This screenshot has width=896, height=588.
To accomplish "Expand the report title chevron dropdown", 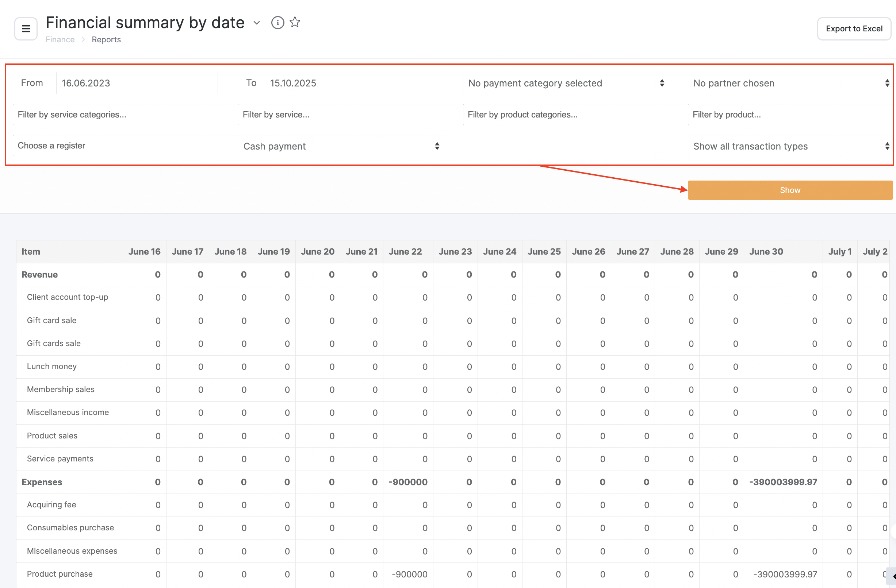I will pos(257,23).
